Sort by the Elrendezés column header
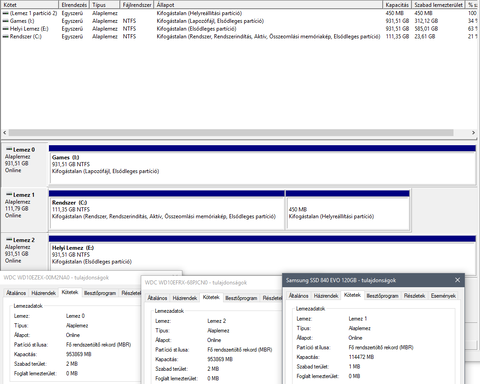Image resolution: width=480 pixels, height=384 pixels. point(74,5)
